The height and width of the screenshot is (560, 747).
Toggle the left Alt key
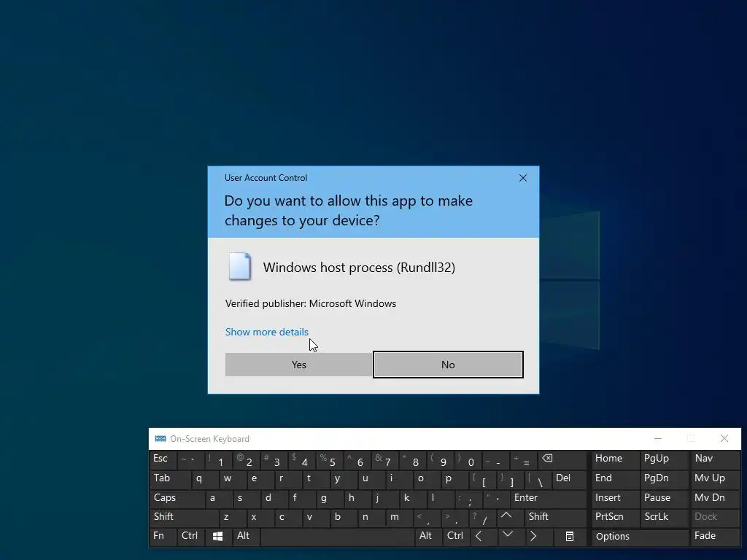(x=246, y=537)
